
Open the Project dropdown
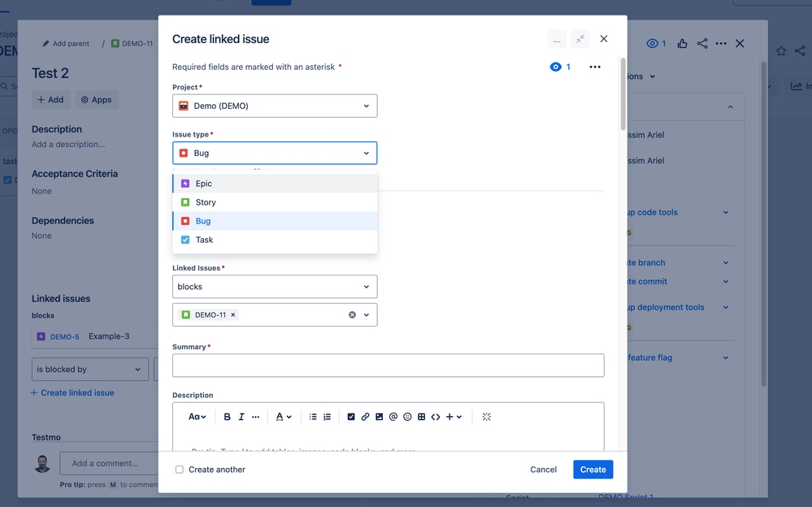(275, 106)
